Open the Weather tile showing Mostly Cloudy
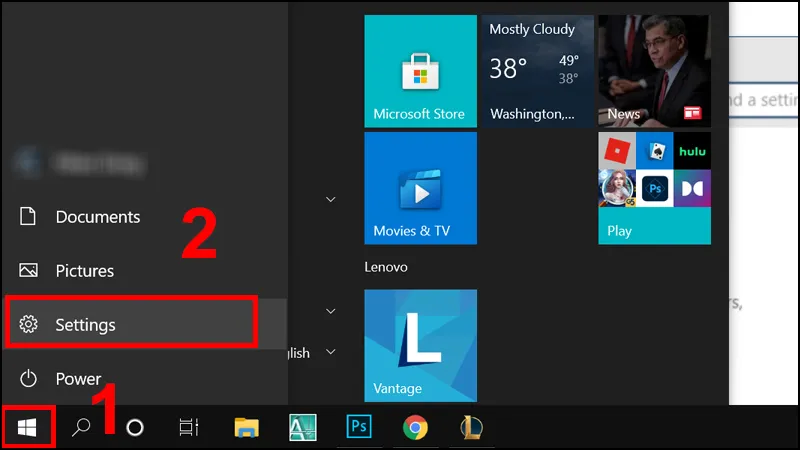Image resolution: width=800 pixels, height=450 pixels. tap(537, 71)
